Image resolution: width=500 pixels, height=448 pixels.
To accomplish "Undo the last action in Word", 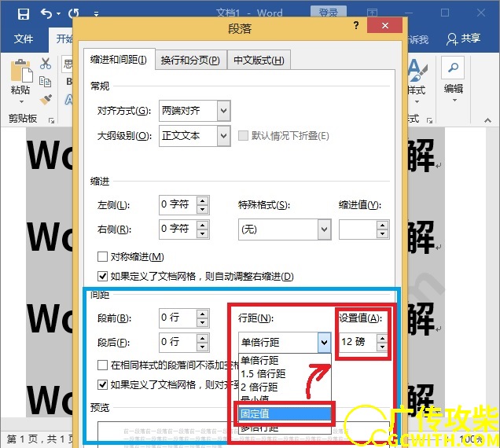I will point(46,13).
